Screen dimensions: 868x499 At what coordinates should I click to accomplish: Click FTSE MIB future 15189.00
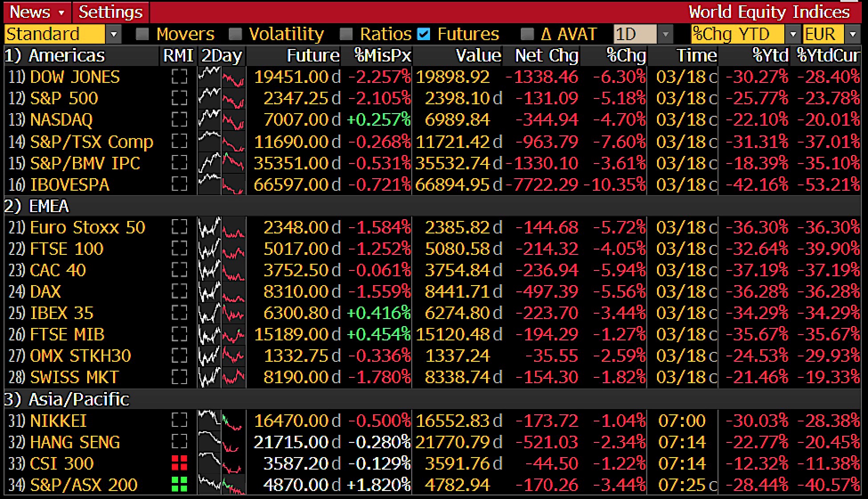292,335
